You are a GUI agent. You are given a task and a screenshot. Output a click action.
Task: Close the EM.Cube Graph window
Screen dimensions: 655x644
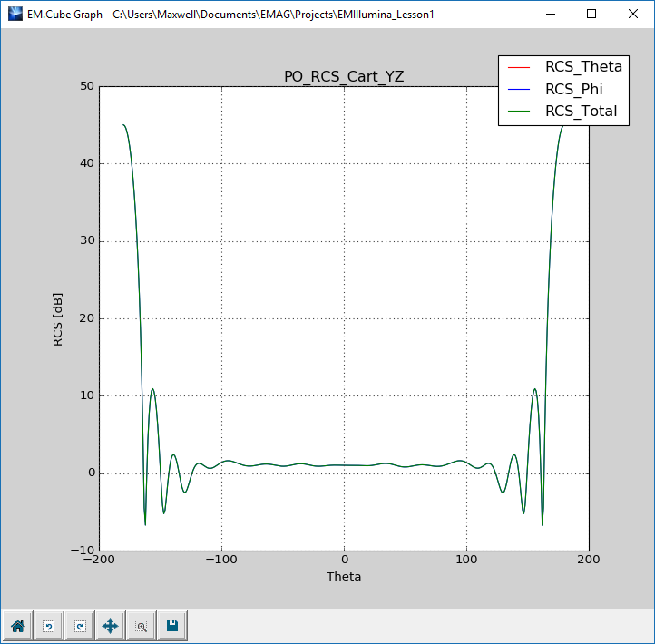[633, 14]
